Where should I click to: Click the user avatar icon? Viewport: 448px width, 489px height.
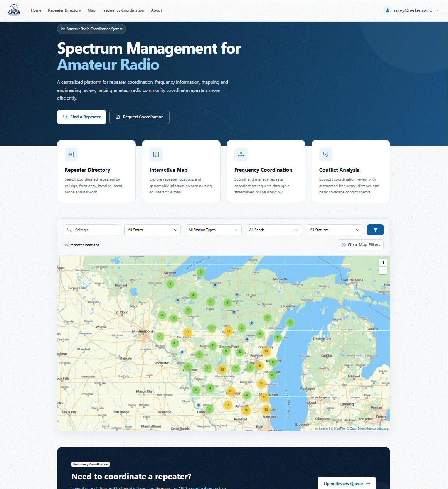pyautogui.click(x=387, y=10)
